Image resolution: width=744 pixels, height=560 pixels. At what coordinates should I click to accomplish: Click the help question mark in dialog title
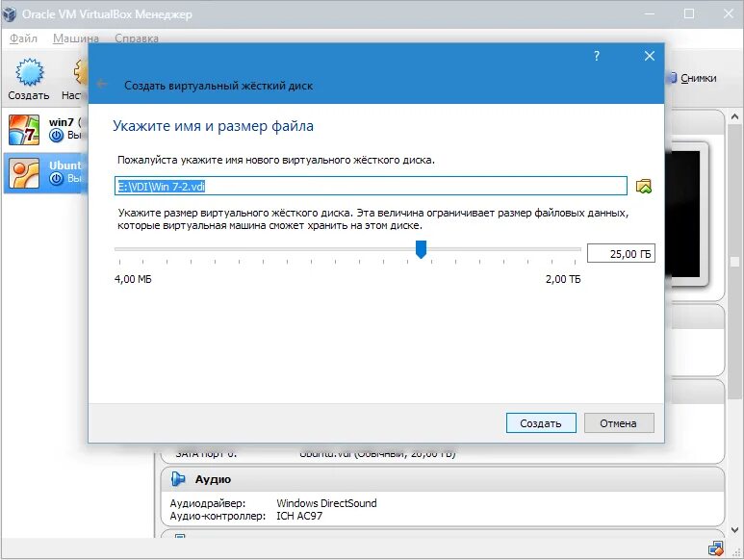pyautogui.click(x=597, y=56)
